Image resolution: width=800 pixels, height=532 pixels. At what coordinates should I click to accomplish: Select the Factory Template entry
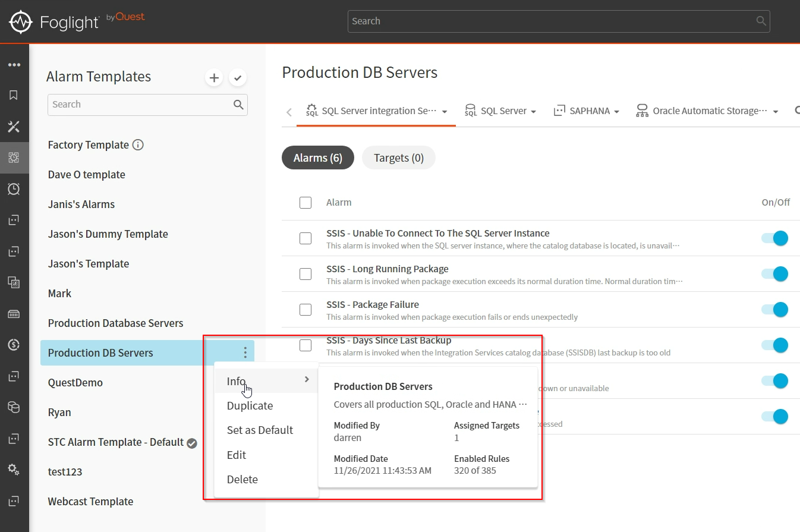tap(88, 145)
